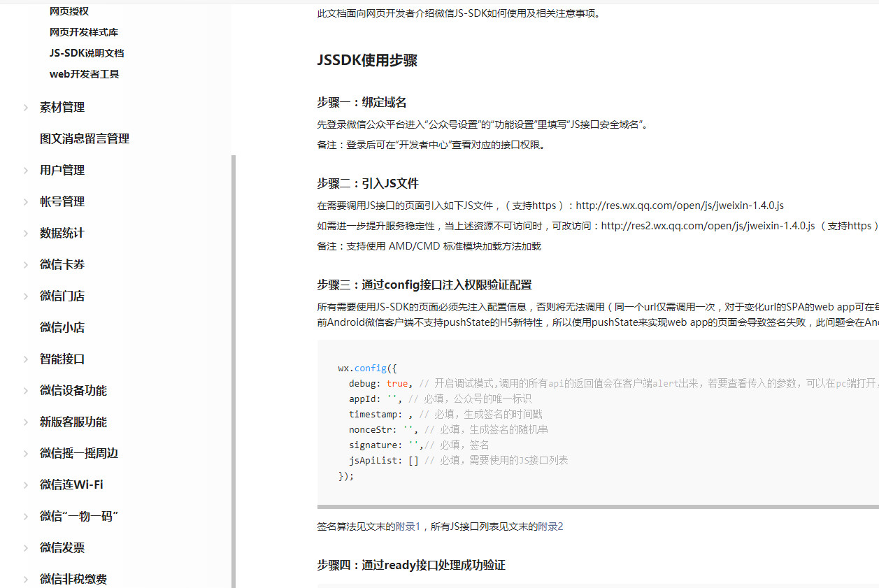
Task: Click the JSSDK使用步骤 heading
Action: point(367,61)
